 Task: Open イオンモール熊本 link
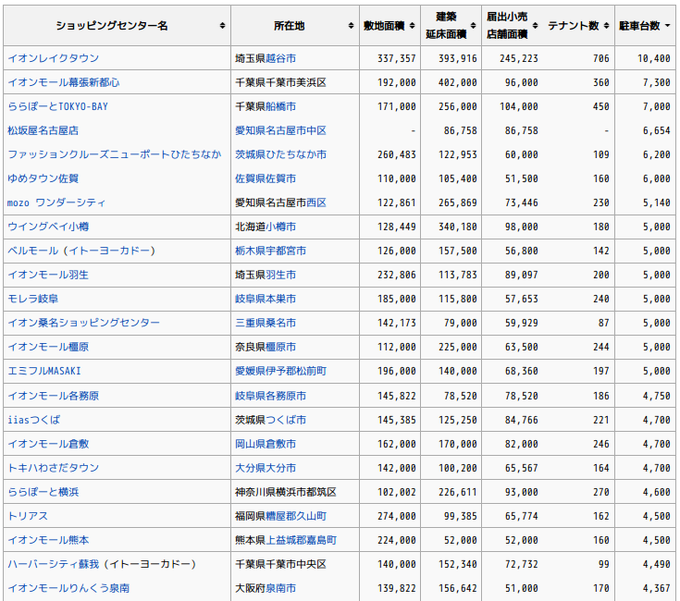coord(48,540)
